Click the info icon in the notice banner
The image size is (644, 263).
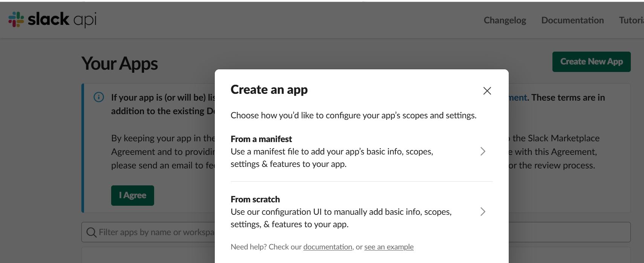(x=99, y=97)
